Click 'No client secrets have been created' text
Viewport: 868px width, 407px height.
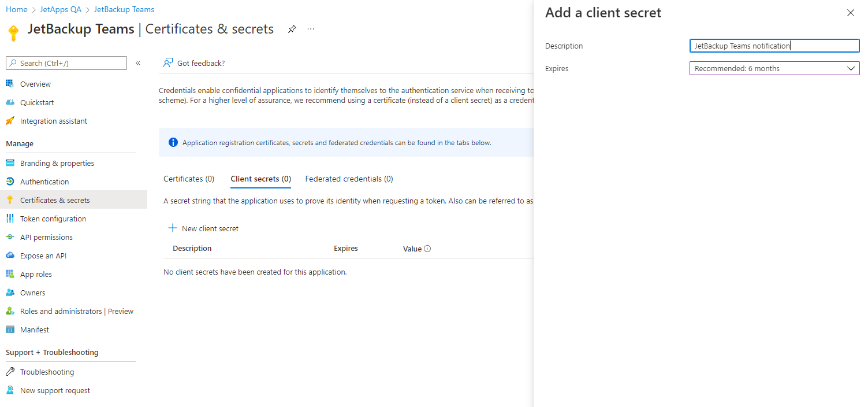[x=255, y=272]
